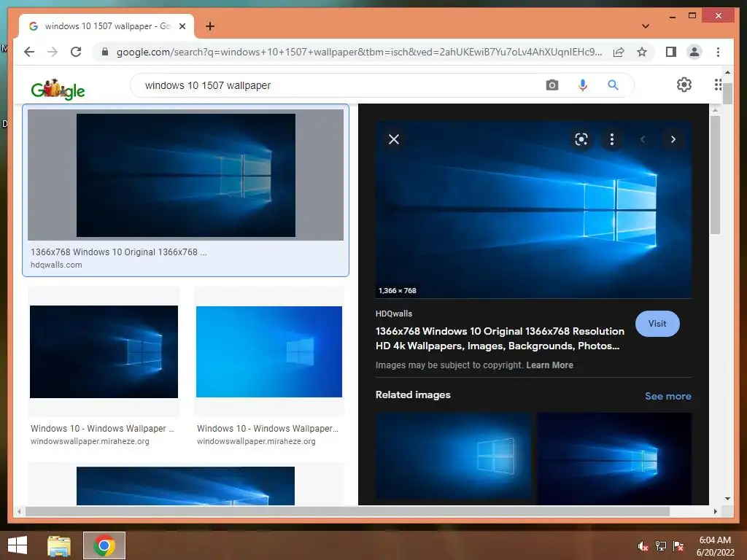The width and height of the screenshot is (747, 560).
Task: Select the windows 10 1507 wallpaper tab
Action: point(107,26)
